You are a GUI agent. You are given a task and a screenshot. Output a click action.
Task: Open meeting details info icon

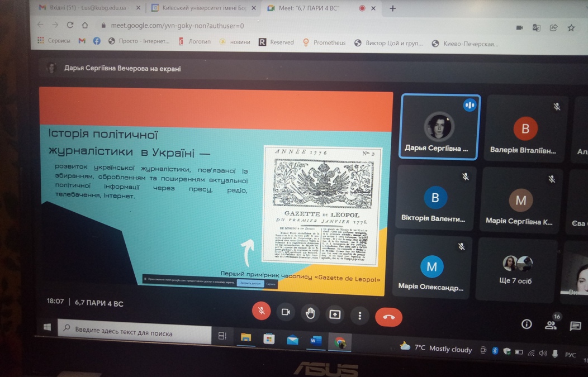(527, 324)
